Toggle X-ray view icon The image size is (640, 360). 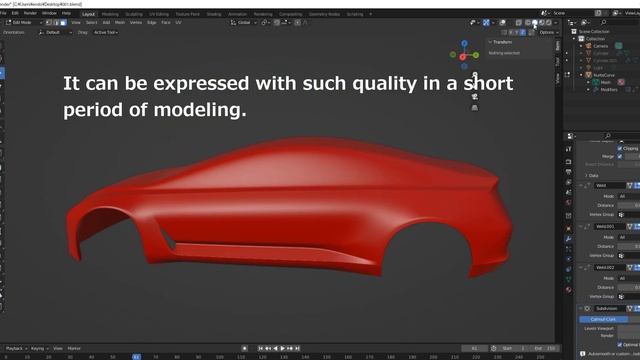point(519,23)
